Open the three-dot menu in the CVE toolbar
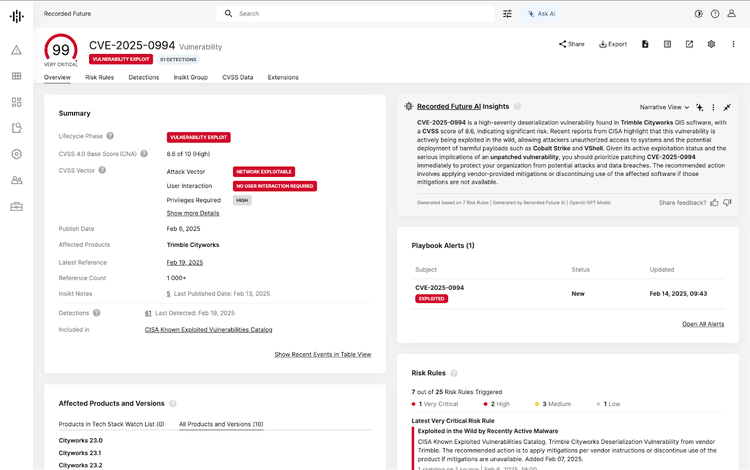This screenshot has height=470, width=750. click(x=733, y=44)
